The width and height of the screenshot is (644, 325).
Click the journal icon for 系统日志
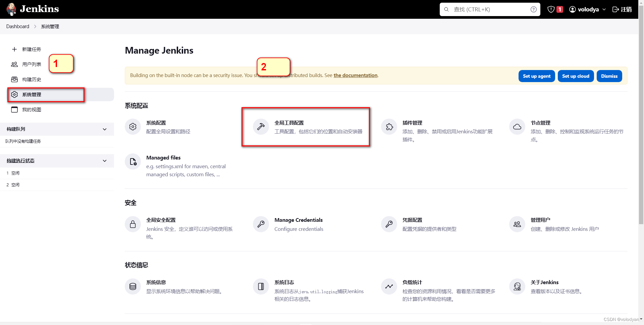[x=261, y=286]
